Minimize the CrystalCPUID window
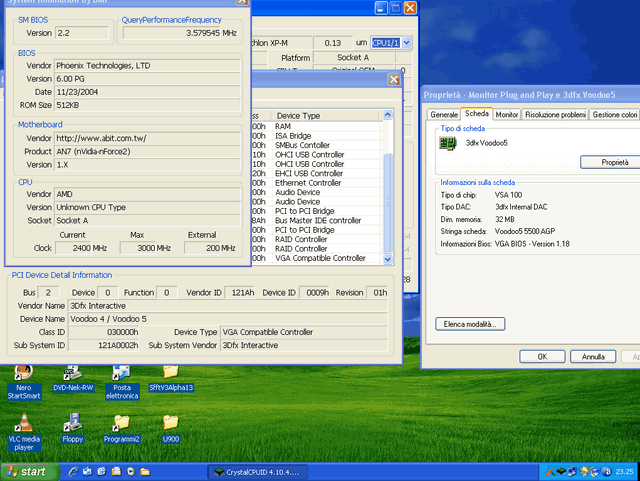Viewport: 640px width, 481px height. (x=381, y=8)
